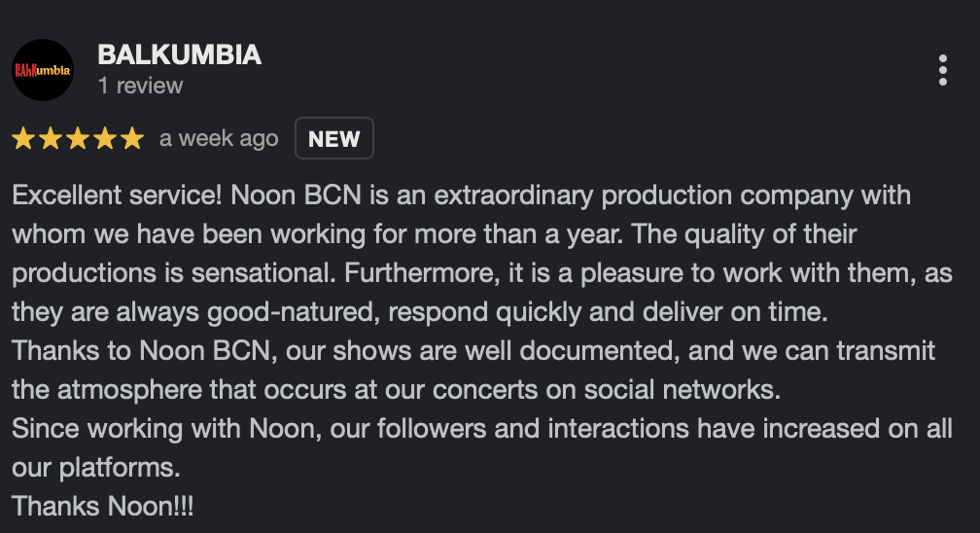Click the closing "Thanks Noon!!!" line
Screen dimensions: 980x533
(102, 507)
